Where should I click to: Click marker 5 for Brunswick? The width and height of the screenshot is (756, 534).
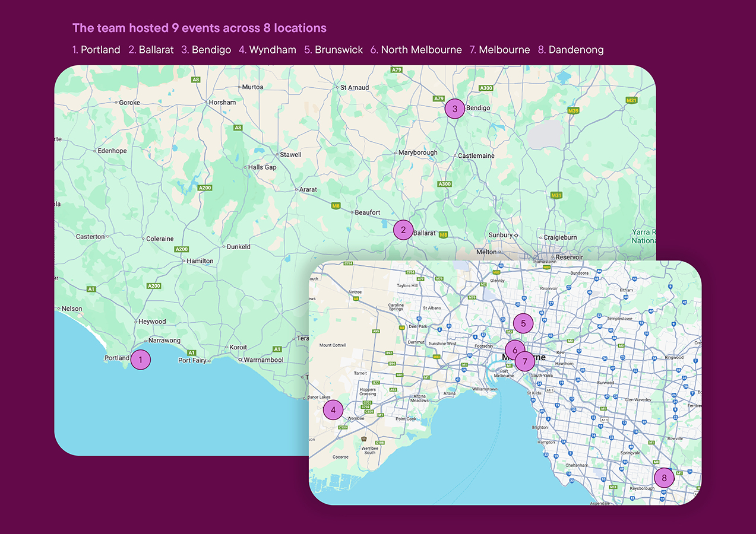[x=523, y=323]
